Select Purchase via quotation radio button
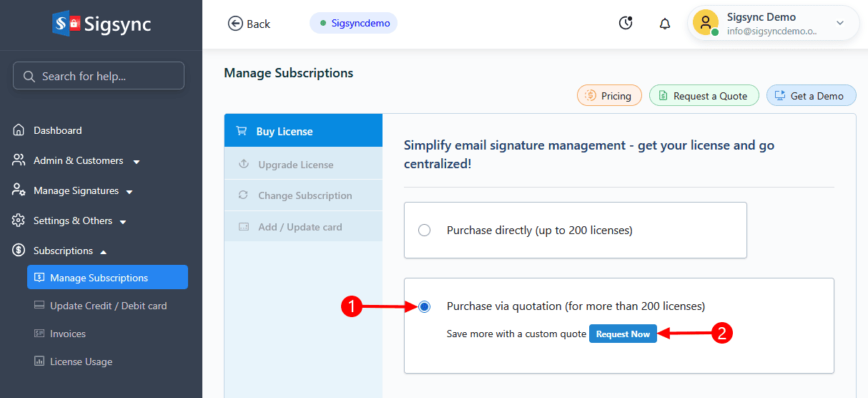Screen dimensions: 868x398 point(425,306)
